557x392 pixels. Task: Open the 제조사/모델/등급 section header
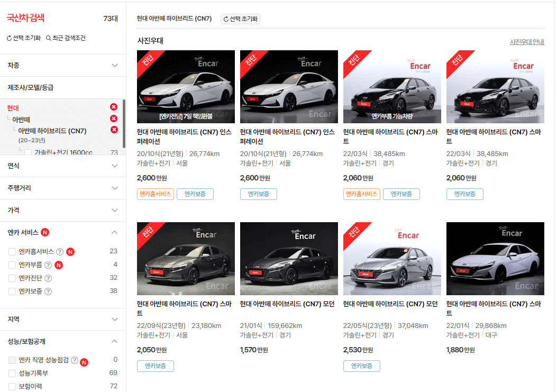(x=63, y=87)
